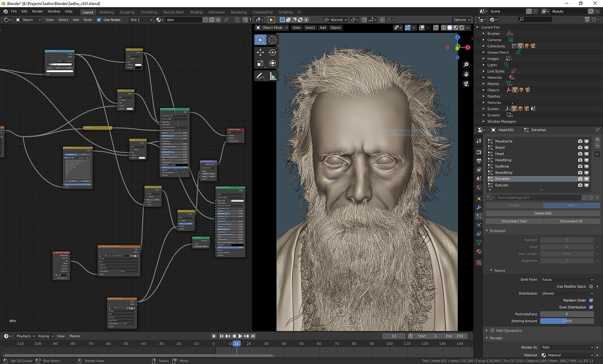The image size is (603, 364).
Task: Open the Render menu
Action: coord(38,11)
